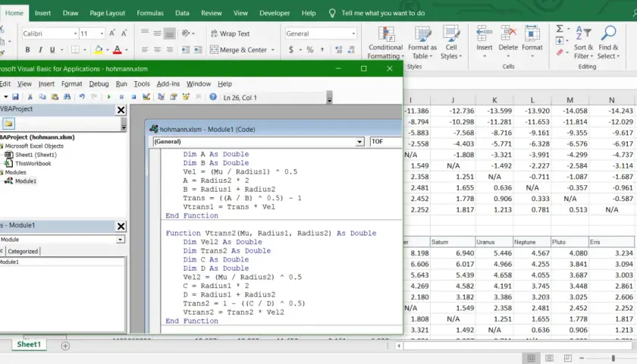
Task: Decrease indent in Excel ribbon
Action: coord(186,49)
